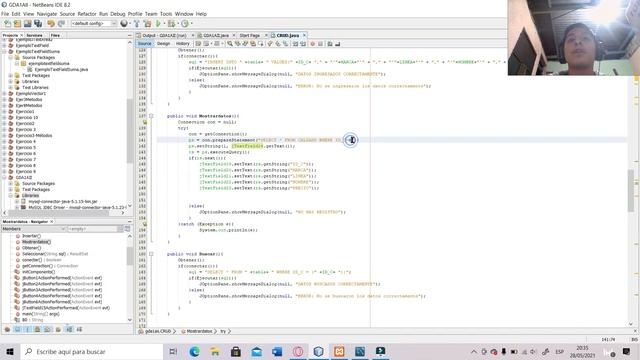Open the default config dropdown
This screenshot has width=640, height=360.
[93, 24]
